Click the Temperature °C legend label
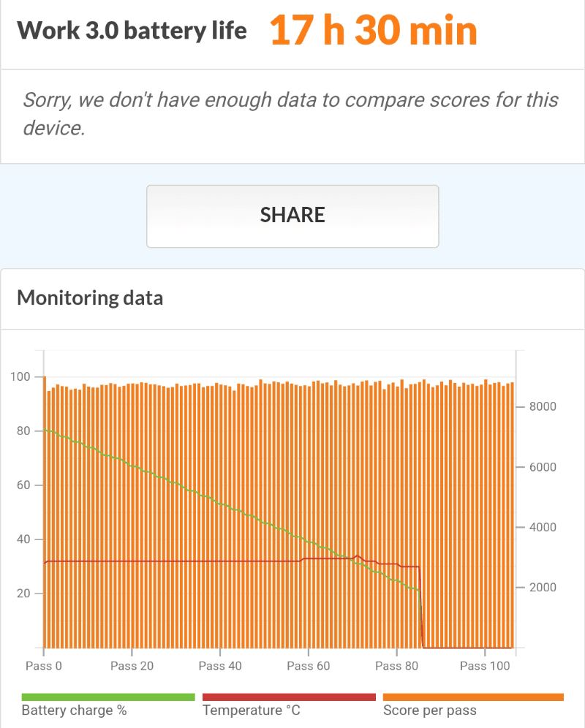Image resolution: width=585 pixels, height=728 pixels. coord(252,710)
